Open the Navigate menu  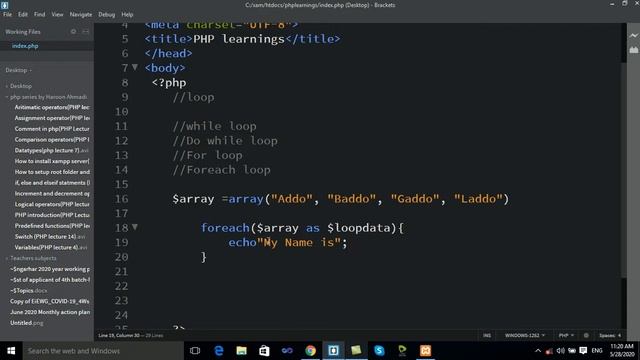pos(81,14)
